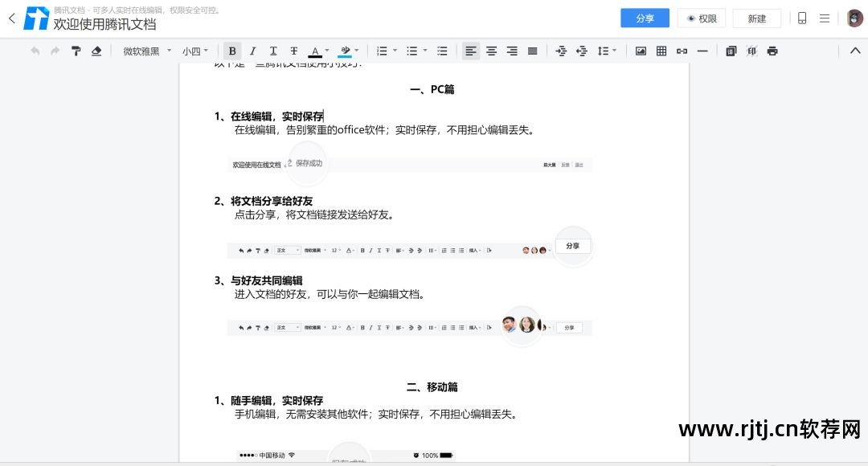Click the Tencent Docs logo
Viewport: 868px width, 466px height.
tap(37, 18)
